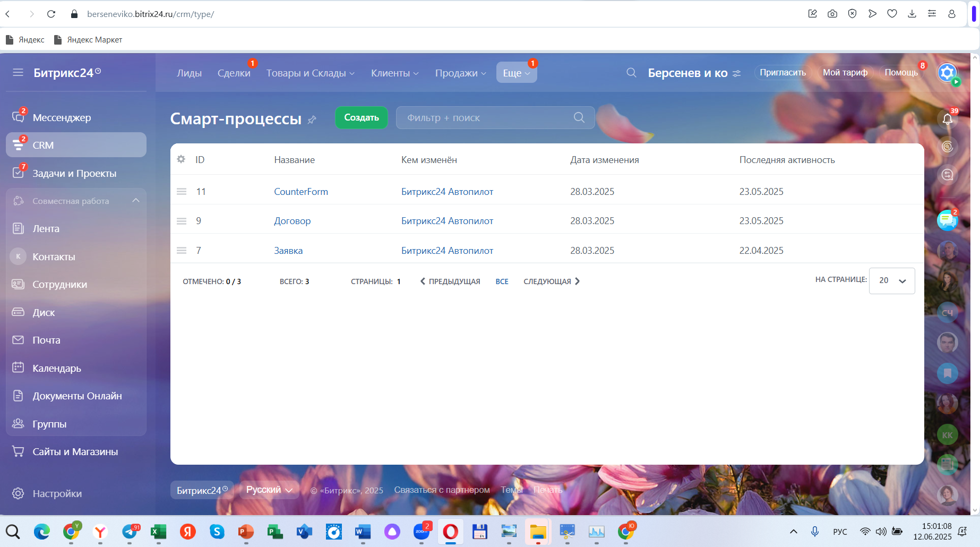Expand the Товары и Склады menu
Screen dimensions: 980x547
coord(310,73)
